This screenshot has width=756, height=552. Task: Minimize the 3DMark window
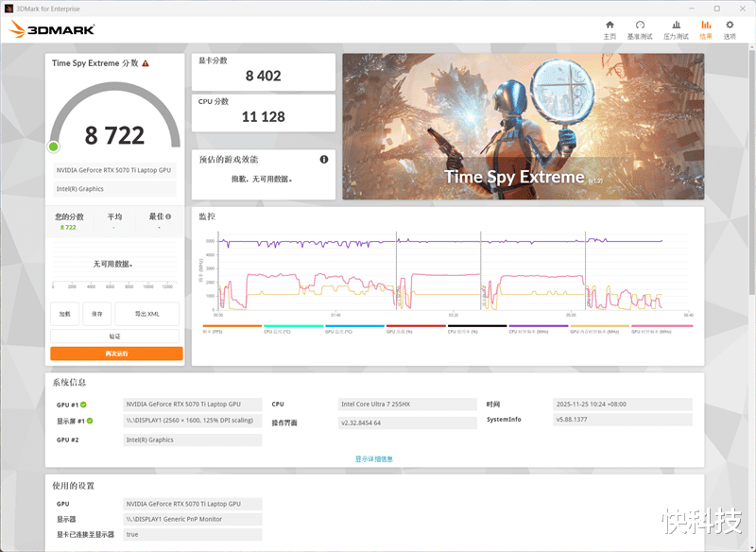692,9
